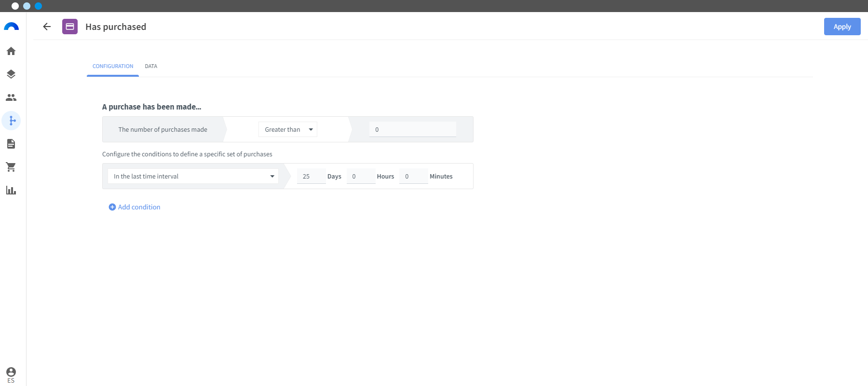Click the Apply button

point(842,27)
